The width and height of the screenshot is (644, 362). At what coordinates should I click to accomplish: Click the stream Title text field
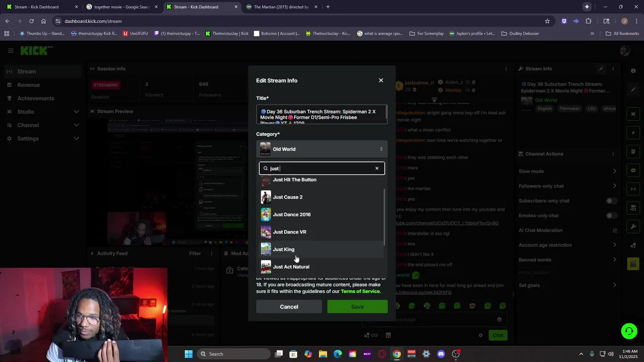[x=322, y=115]
